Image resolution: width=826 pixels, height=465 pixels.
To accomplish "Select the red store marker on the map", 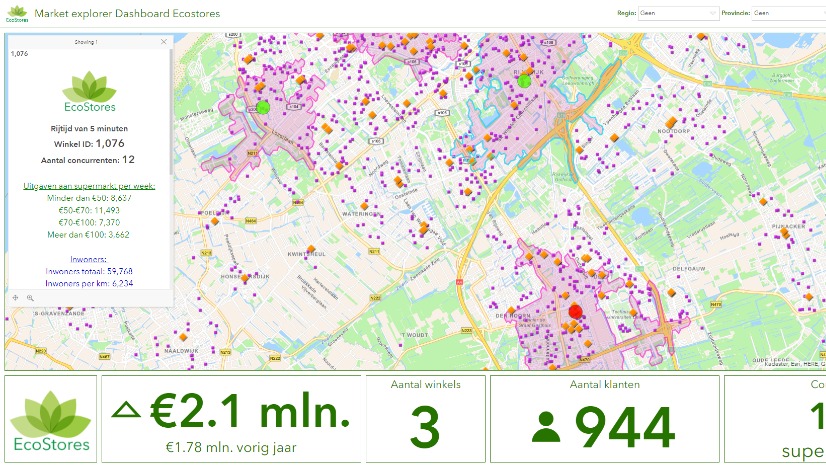I will pyautogui.click(x=574, y=312).
